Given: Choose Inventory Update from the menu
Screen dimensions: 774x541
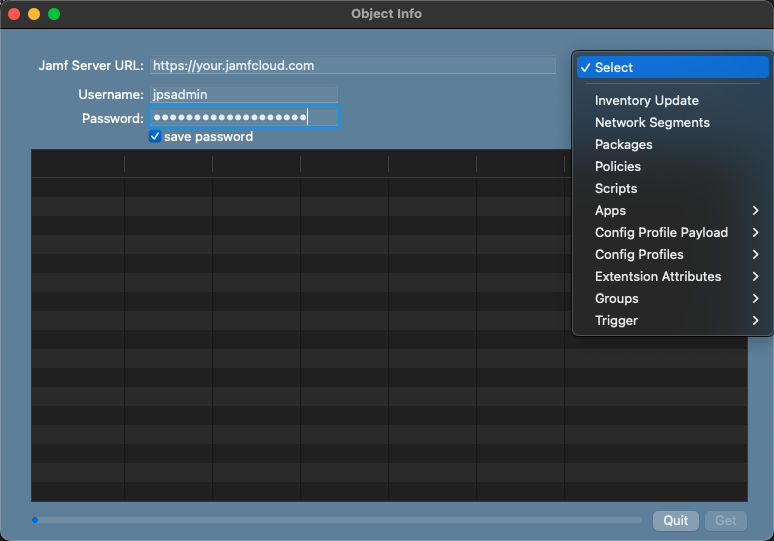Looking at the screenshot, I should coord(672,101).
